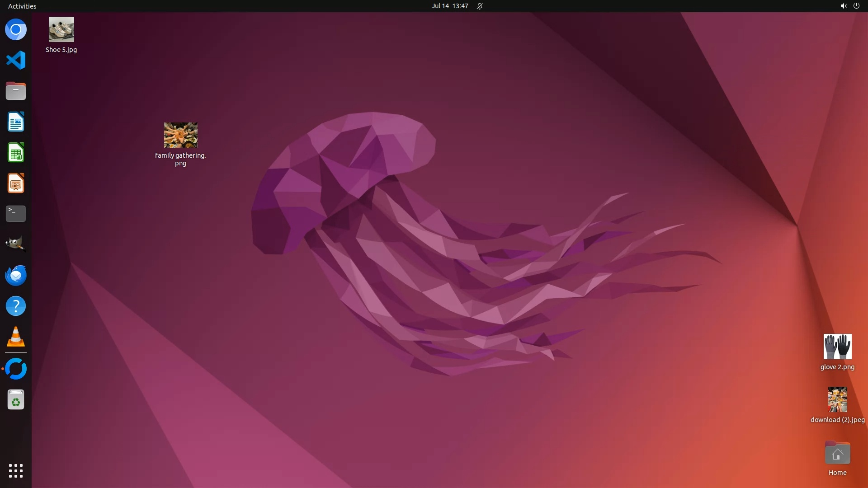Launch VLC media player from dock

point(16,337)
